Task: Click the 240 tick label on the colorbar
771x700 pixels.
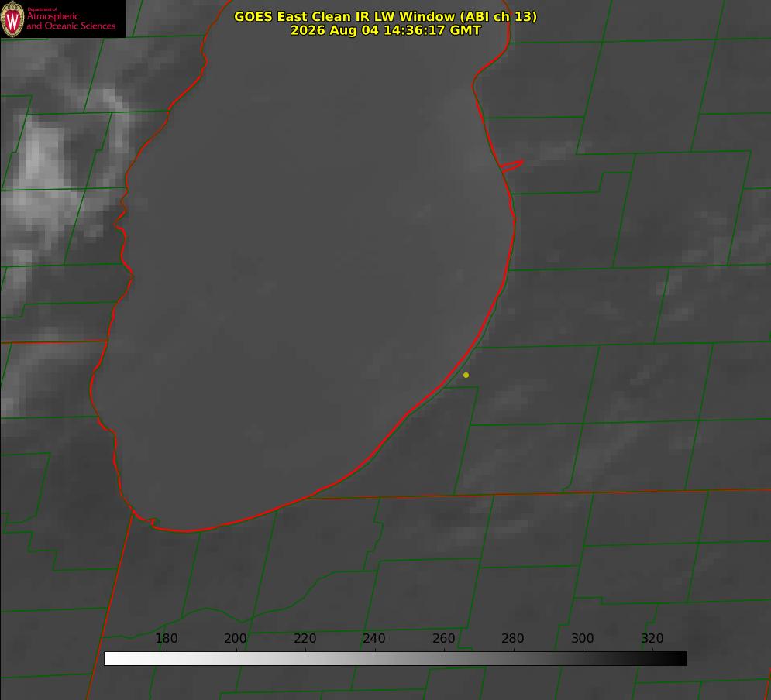Action: (374, 638)
